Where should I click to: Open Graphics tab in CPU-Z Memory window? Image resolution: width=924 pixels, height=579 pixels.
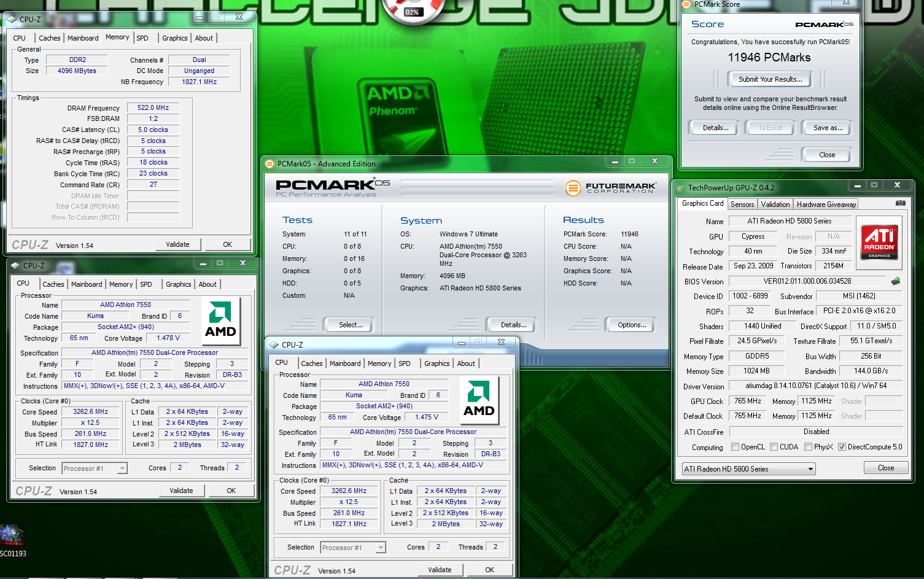175,38
